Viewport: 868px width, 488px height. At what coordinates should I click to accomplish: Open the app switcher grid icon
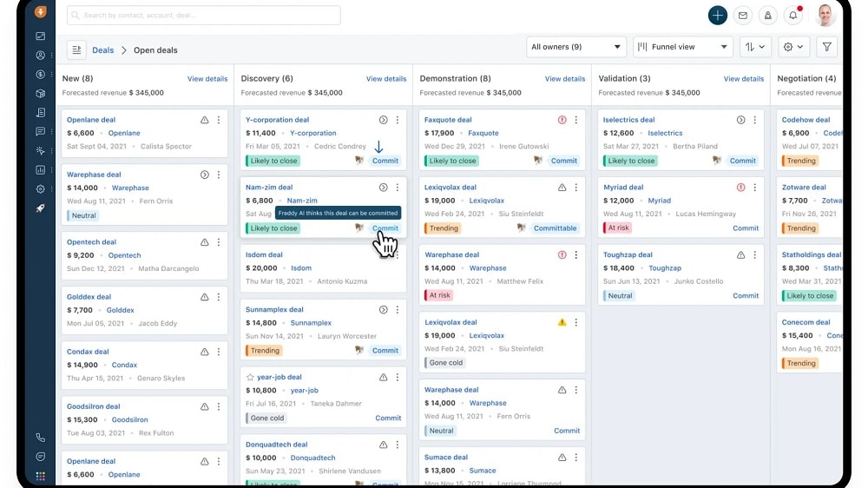41,476
